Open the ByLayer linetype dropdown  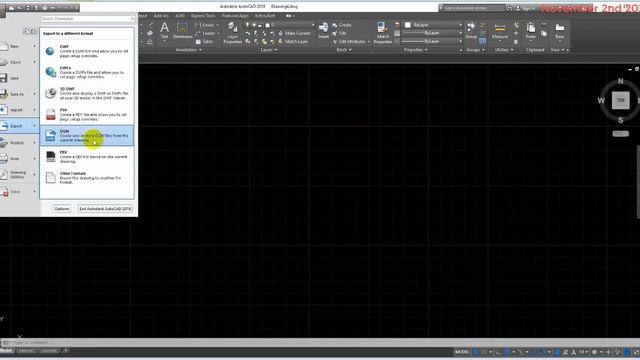click(x=432, y=42)
